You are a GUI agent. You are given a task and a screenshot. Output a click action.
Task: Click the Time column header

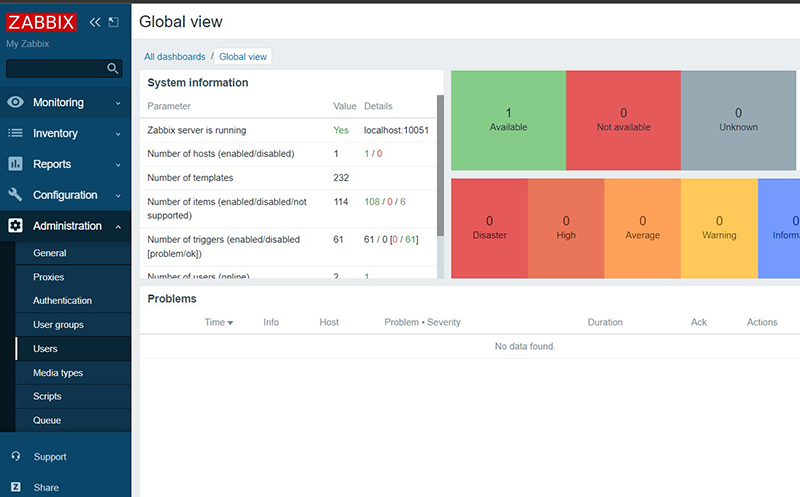tap(218, 322)
